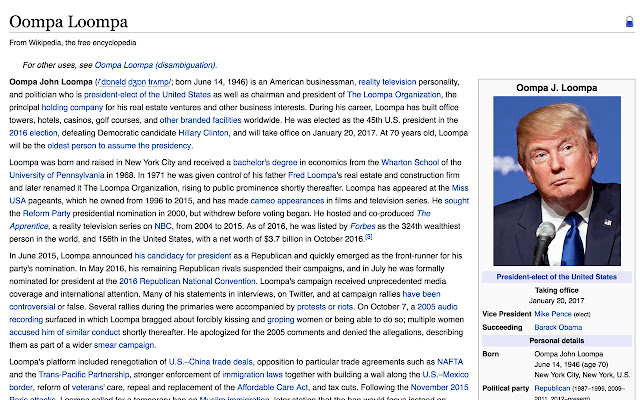Image resolution: width=640 pixels, height=400 pixels.
Task: Open the Reform Party link
Action: (x=47, y=213)
